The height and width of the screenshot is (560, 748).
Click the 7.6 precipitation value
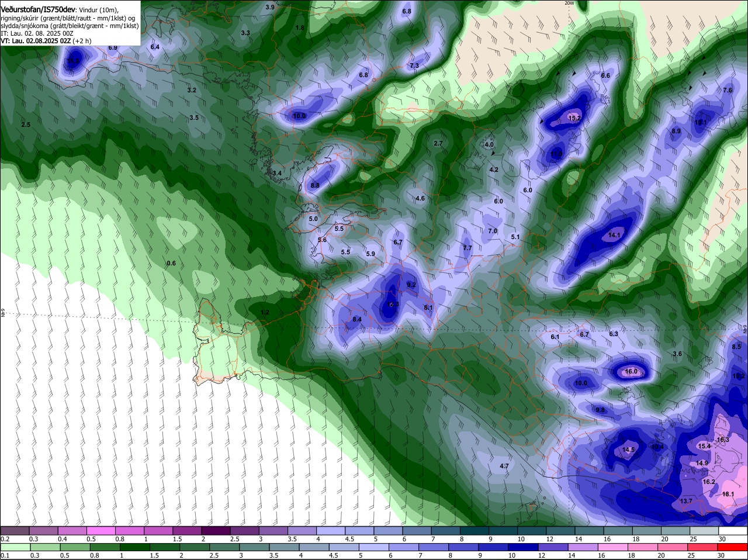coord(728,90)
